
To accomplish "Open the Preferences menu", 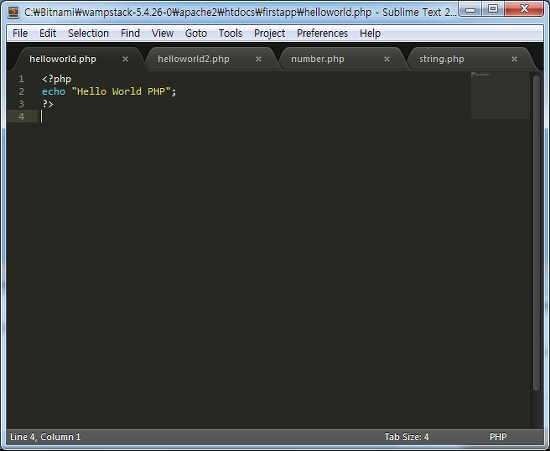I will point(322,33).
